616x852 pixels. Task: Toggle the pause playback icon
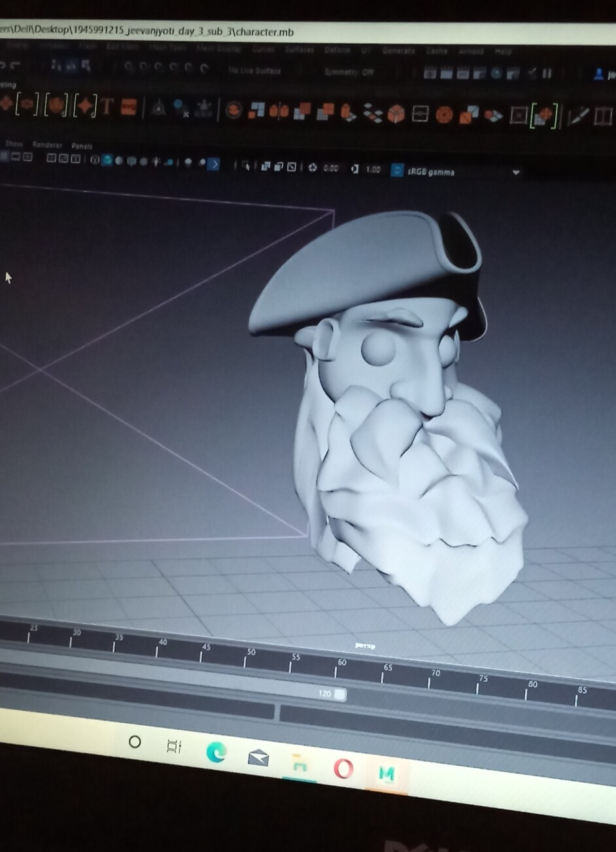click(545, 72)
